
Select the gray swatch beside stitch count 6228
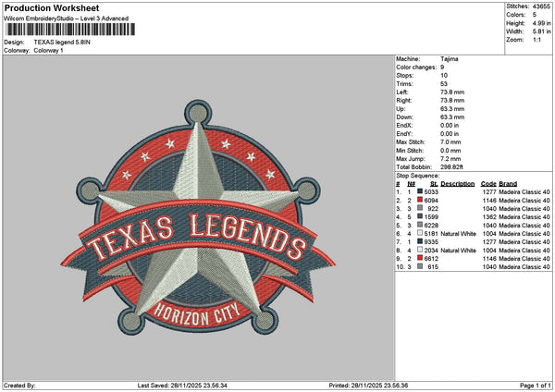(x=420, y=225)
